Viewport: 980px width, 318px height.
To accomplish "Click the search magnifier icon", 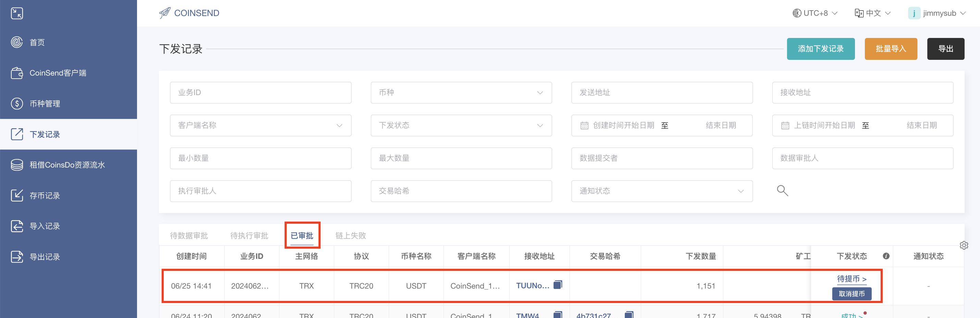I will point(782,190).
